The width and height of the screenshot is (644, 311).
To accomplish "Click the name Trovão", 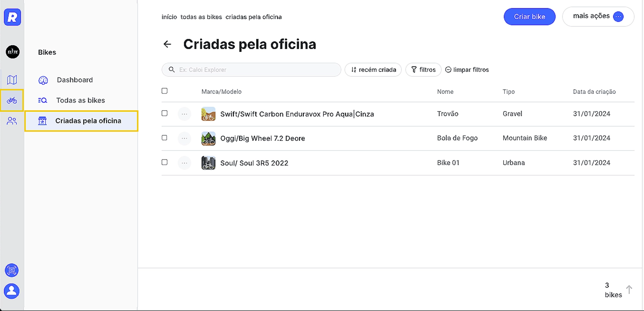I will [x=447, y=114].
